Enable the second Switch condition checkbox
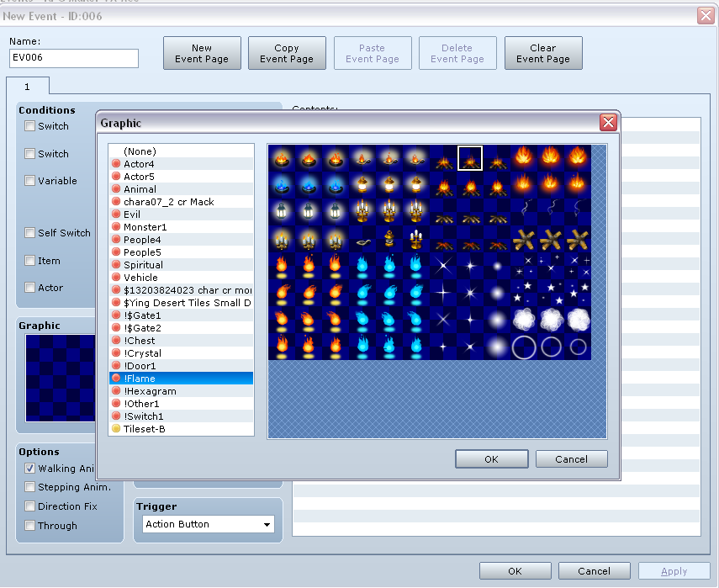 [29, 154]
